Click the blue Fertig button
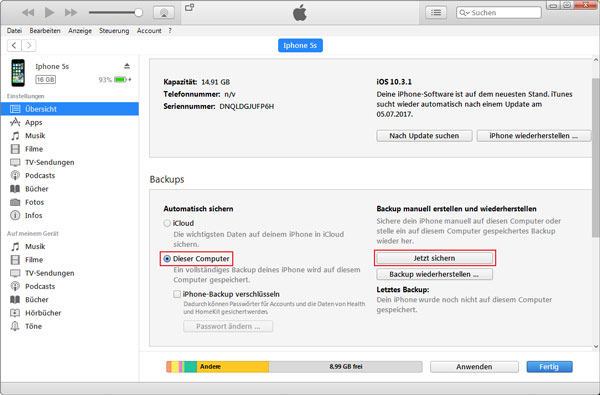This screenshot has height=395, width=600. [x=549, y=367]
